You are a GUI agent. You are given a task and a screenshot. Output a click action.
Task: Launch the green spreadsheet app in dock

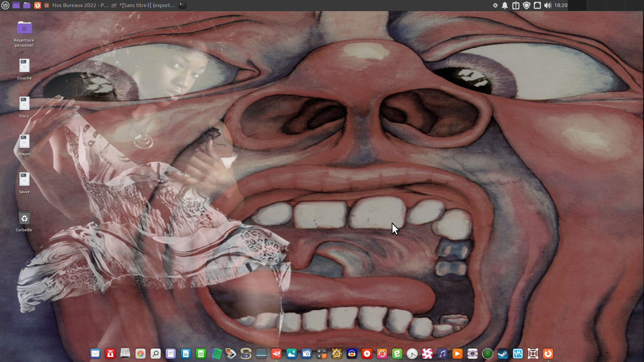coord(201,354)
